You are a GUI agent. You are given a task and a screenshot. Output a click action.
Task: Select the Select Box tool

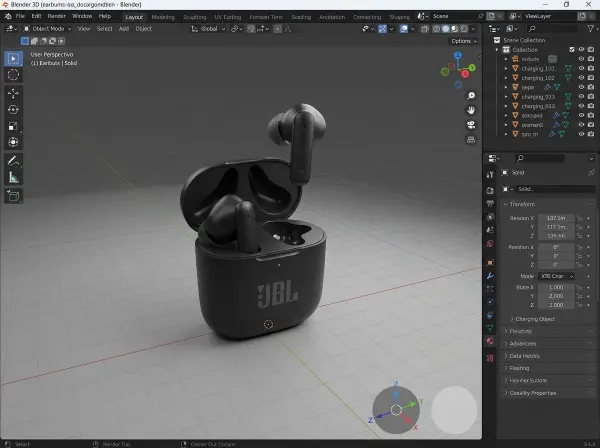point(13,59)
